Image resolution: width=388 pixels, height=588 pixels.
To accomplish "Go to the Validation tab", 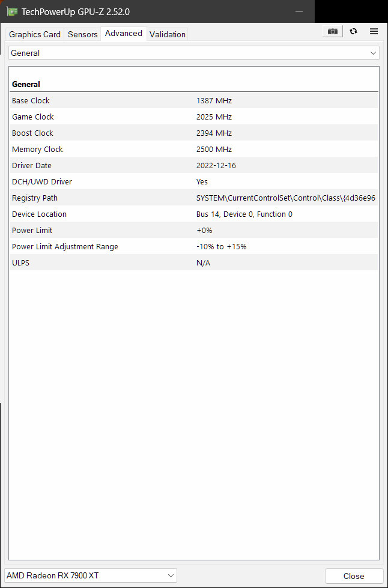I will pyautogui.click(x=168, y=34).
